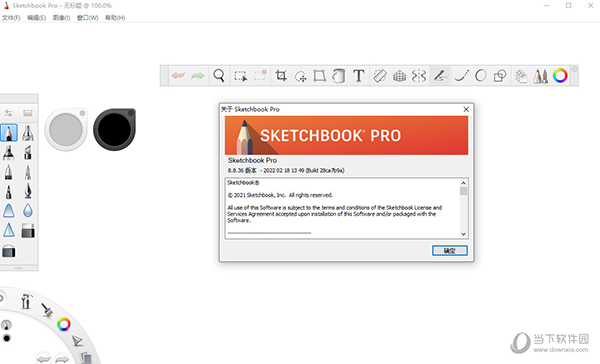Select the highlighted Pencil brush

click(9, 133)
